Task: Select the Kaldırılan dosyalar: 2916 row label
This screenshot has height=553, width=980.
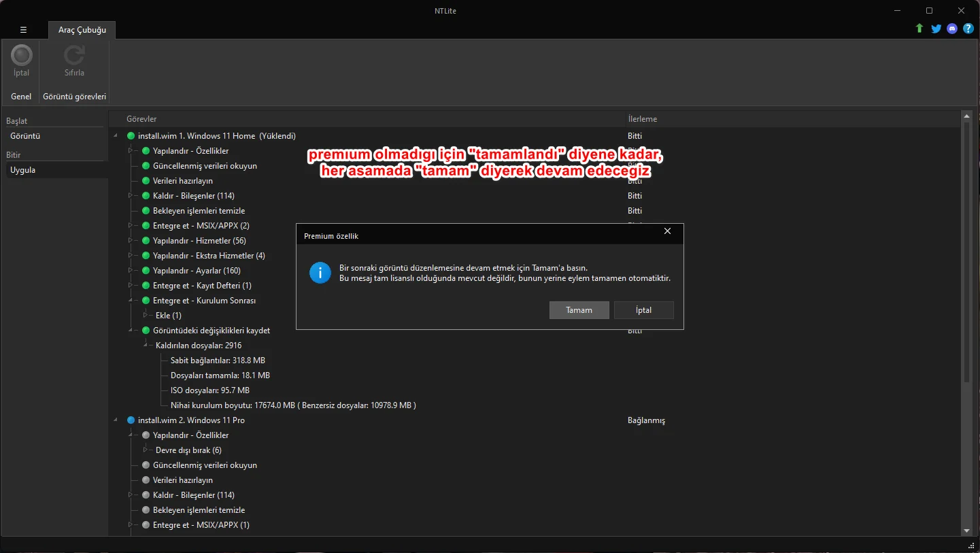Action: [x=199, y=346]
